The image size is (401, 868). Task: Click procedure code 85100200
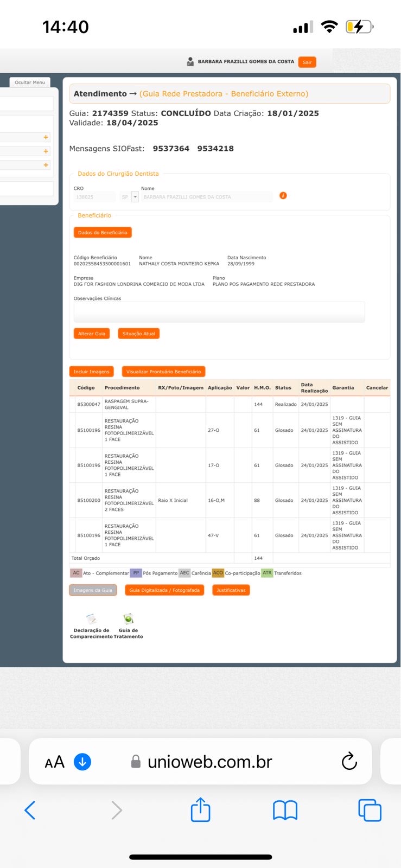tap(88, 500)
